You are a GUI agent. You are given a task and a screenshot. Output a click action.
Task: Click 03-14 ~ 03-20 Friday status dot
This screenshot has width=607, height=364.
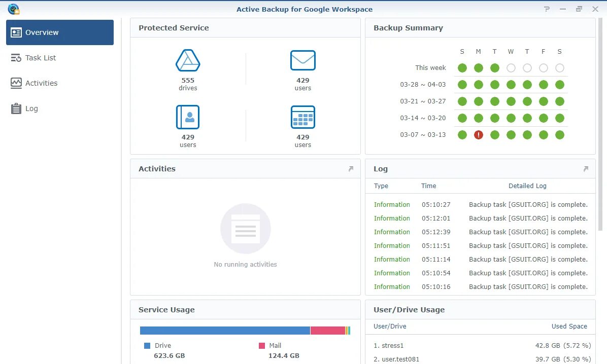tap(544, 118)
